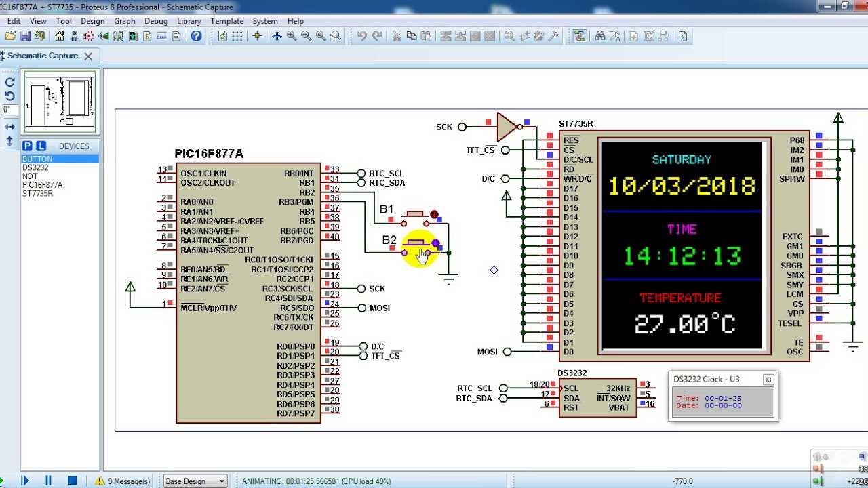Open the Tool menu
Screen dimensions: 868x488
[x=64, y=21]
